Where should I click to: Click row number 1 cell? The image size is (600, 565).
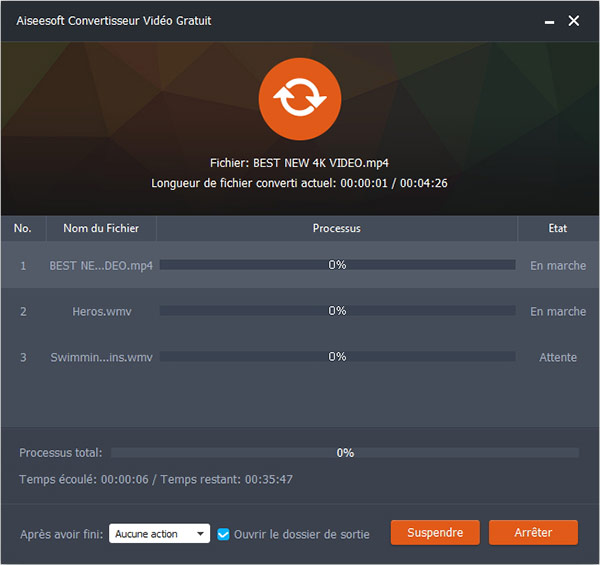pyautogui.click(x=23, y=265)
